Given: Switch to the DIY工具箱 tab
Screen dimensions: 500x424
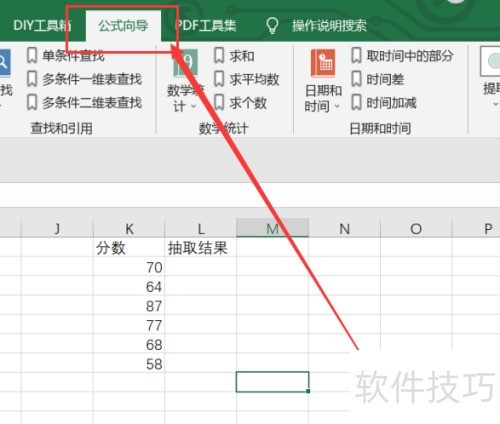Looking at the screenshot, I should click(x=42, y=25).
